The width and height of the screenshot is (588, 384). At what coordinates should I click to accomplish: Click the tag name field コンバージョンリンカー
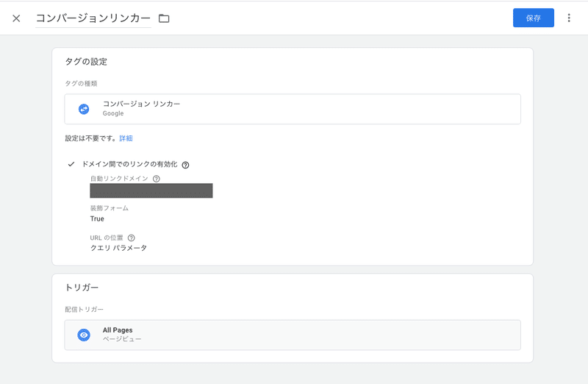pos(93,18)
